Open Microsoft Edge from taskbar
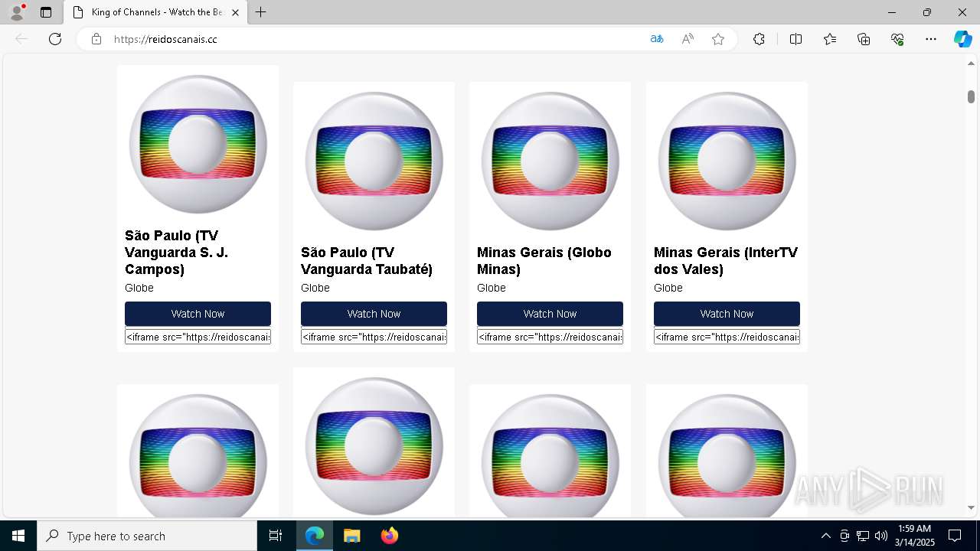 [315, 536]
